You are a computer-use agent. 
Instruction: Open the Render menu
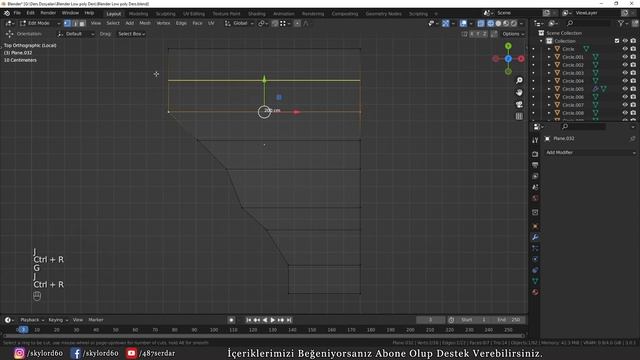(48, 13)
